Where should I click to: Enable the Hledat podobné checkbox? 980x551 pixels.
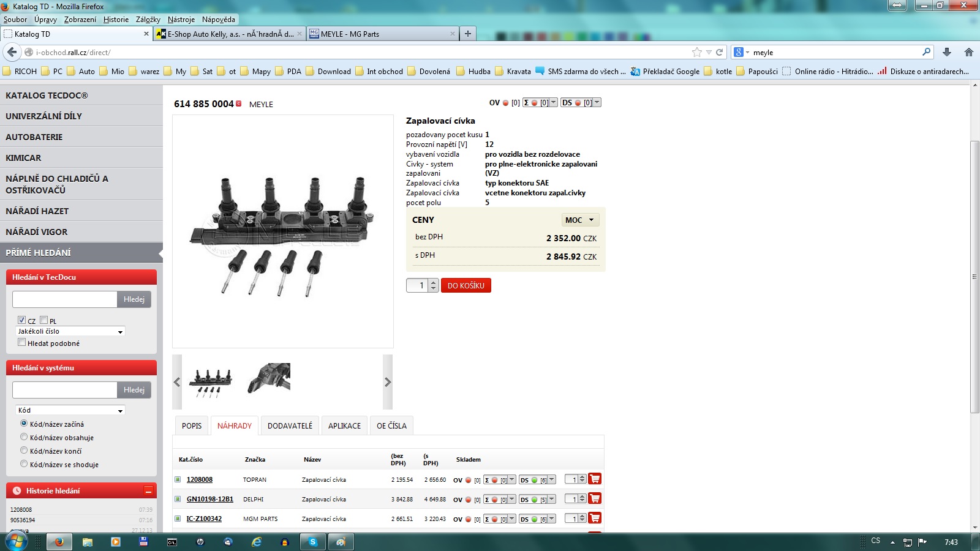pos(22,343)
